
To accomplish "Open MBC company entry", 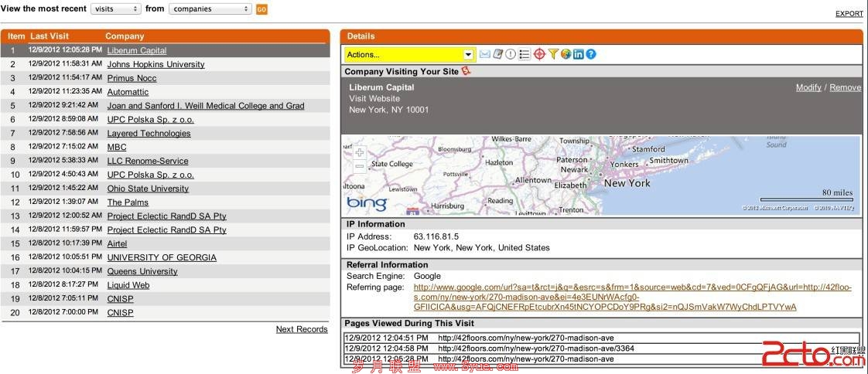I will (x=117, y=147).
